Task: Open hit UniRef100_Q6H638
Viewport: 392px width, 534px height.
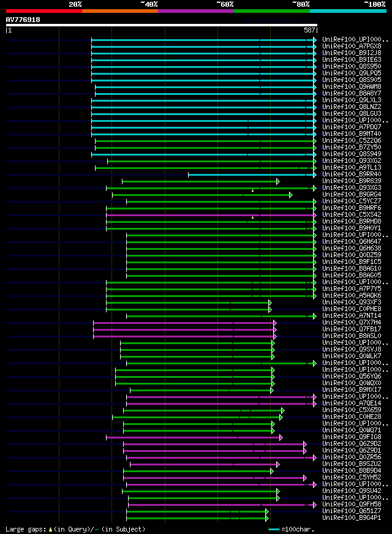Action: click(x=352, y=248)
